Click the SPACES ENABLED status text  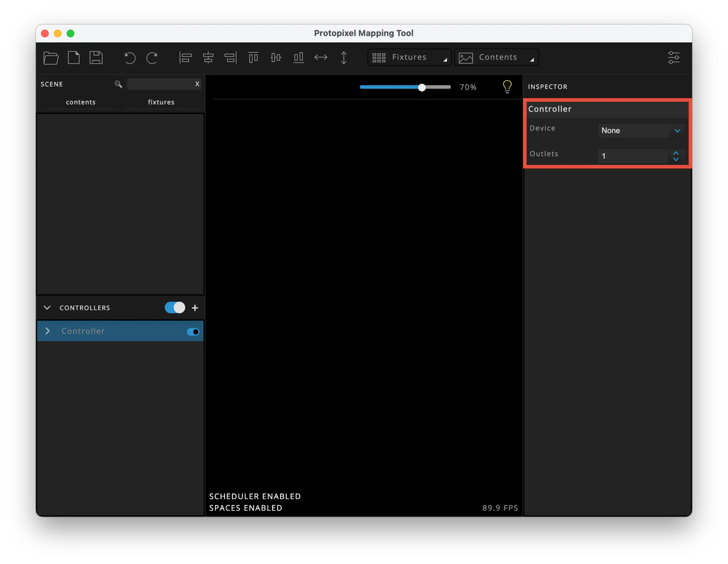[x=246, y=508]
